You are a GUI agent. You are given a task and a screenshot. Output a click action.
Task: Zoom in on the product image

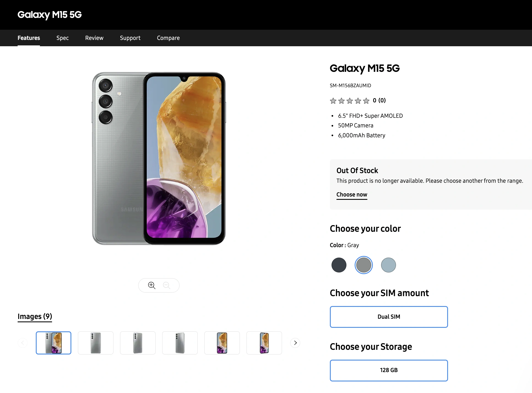pos(152,285)
